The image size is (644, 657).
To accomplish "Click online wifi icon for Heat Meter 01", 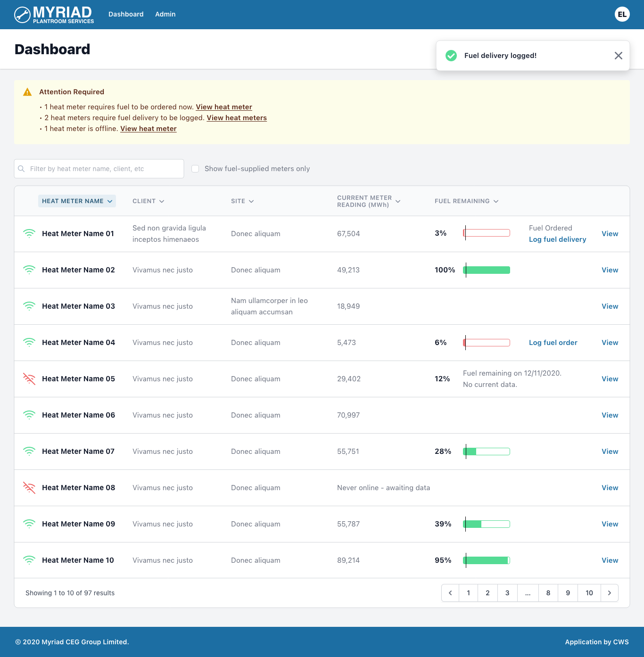I will click(29, 234).
